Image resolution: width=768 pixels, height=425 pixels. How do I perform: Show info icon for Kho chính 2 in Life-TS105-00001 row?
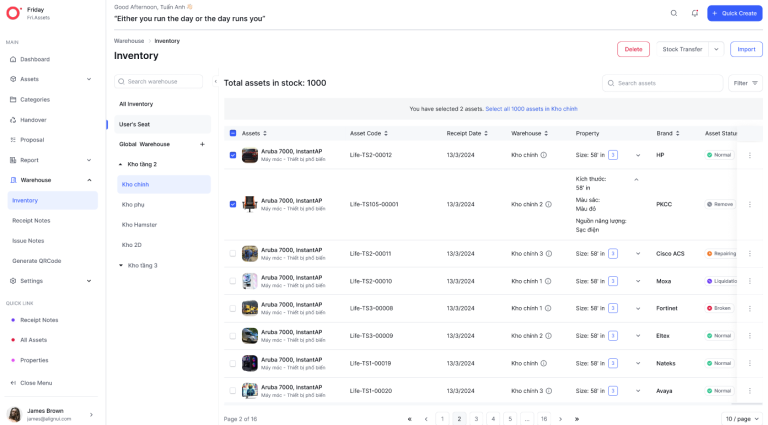click(549, 204)
